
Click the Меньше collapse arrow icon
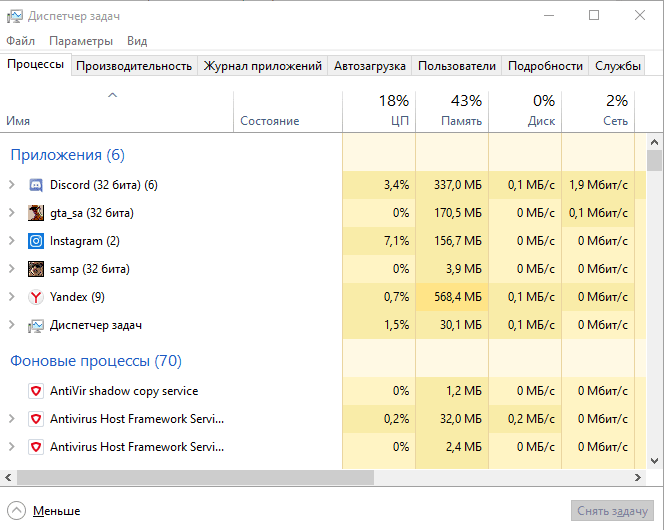[17, 511]
